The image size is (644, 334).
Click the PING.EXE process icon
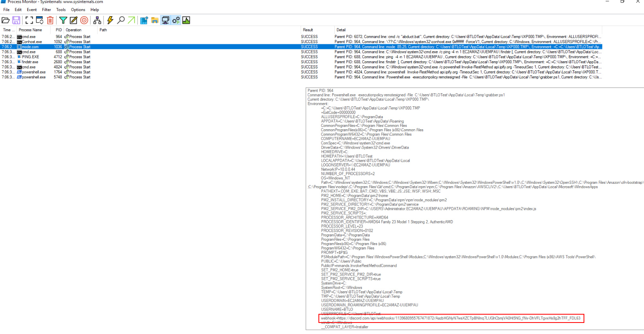pyautogui.click(x=19, y=57)
